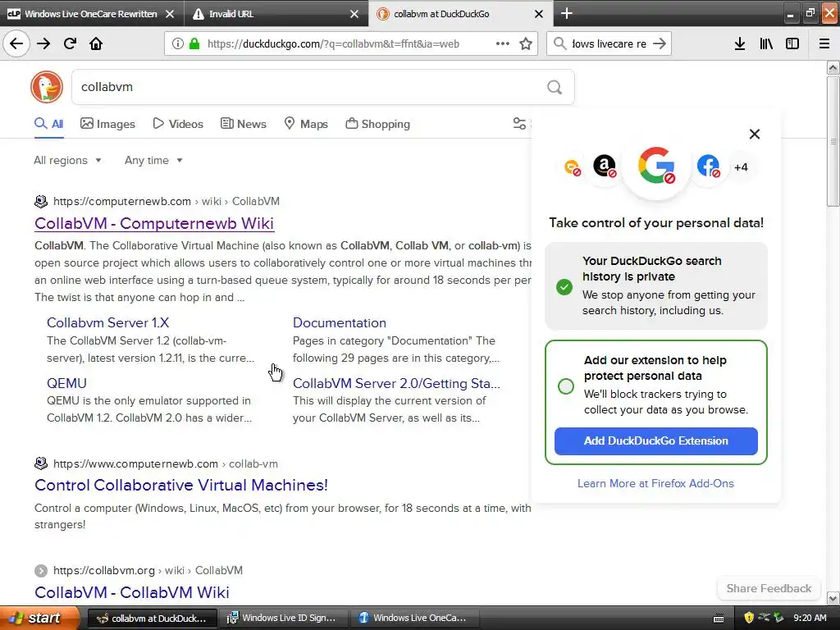Toggle the green checked search history circle
Image resolution: width=840 pixels, height=630 pixels.
(564, 286)
